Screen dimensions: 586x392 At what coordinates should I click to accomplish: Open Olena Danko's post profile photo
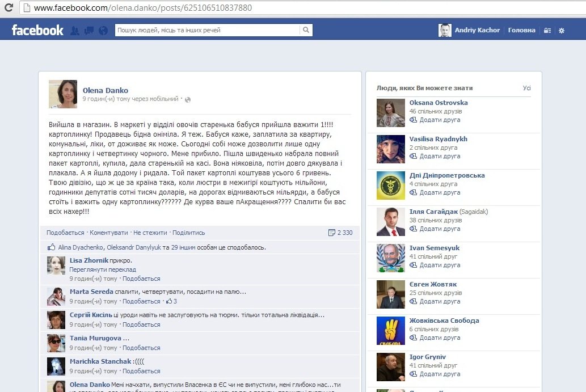(x=63, y=94)
